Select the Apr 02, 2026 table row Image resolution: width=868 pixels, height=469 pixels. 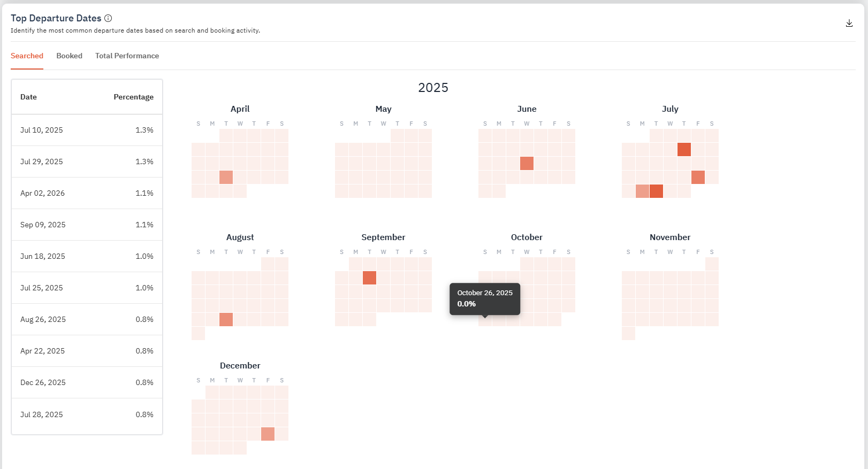click(x=87, y=193)
